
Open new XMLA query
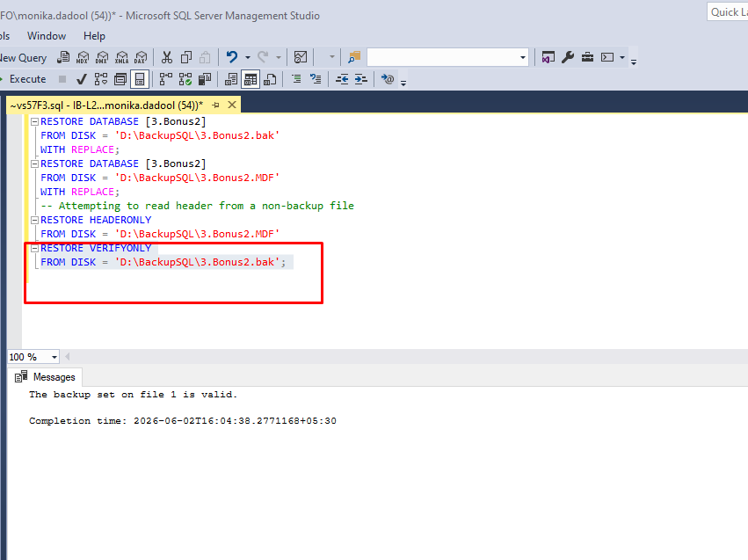pyautogui.click(x=121, y=58)
